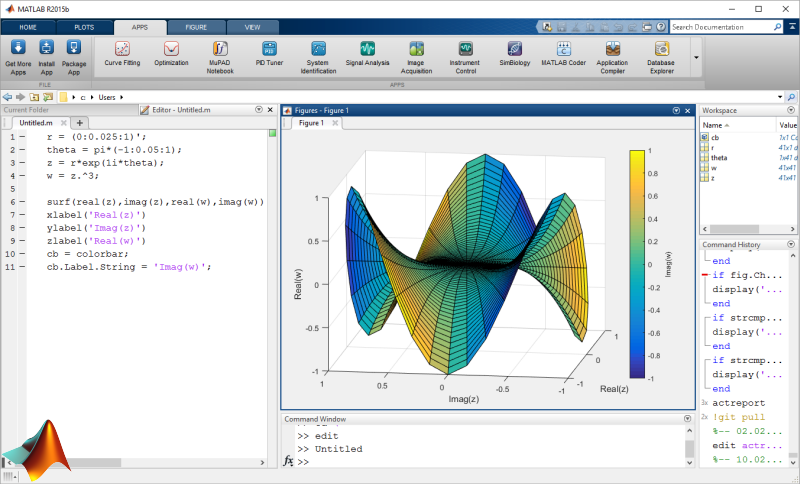800x484 pixels.
Task: Click the Name column sort arrow
Action: pos(727,125)
